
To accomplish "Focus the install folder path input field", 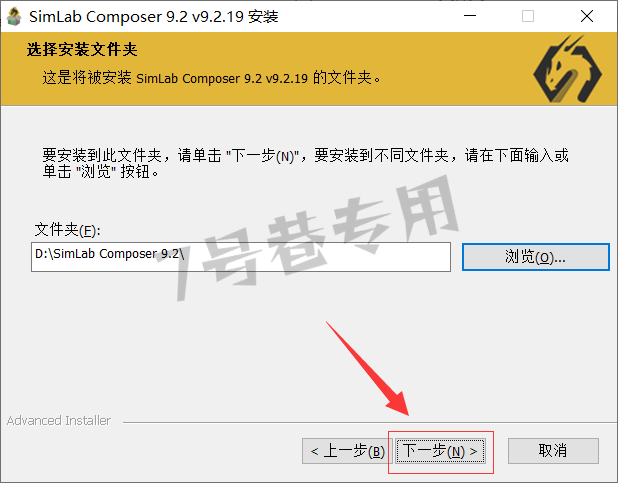I will 241,257.
